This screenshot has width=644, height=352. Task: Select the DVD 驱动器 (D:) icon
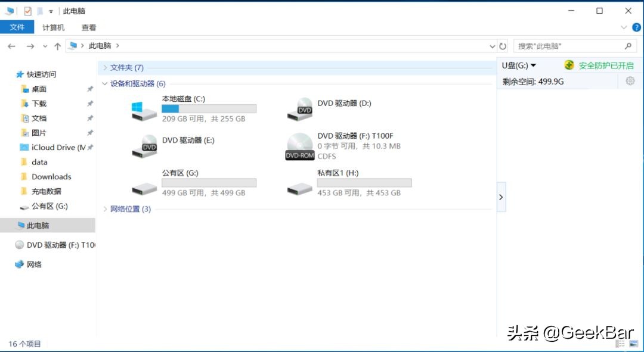pos(299,110)
